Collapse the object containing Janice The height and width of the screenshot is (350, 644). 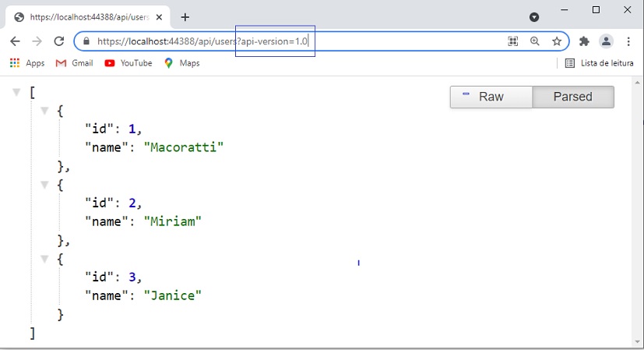tap(44, 259)
